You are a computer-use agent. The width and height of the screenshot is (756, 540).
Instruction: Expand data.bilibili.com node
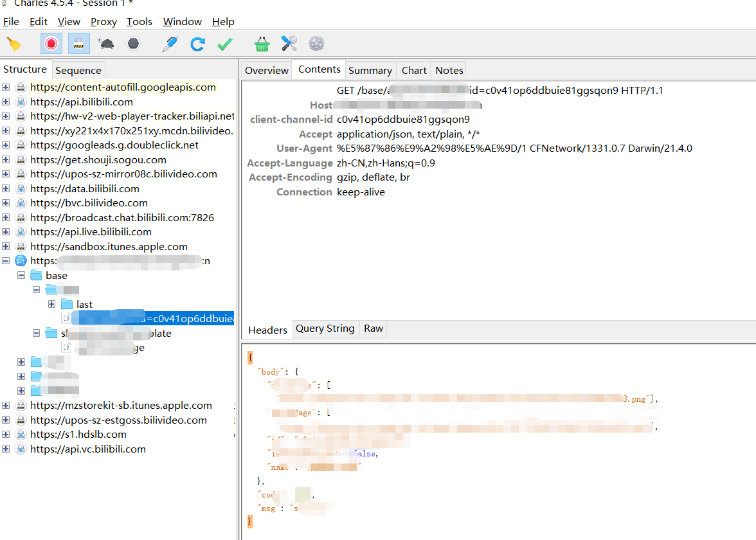pyautogui.click(x=6, y=188)
